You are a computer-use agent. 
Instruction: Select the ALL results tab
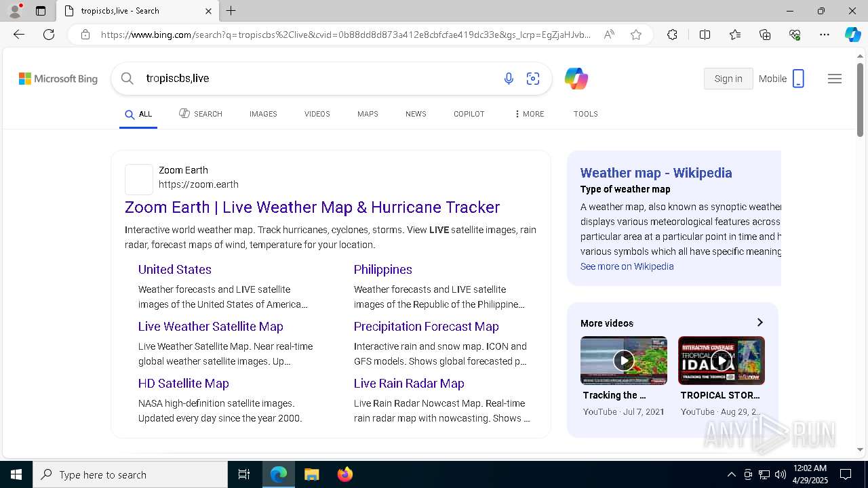click(138, 114)
